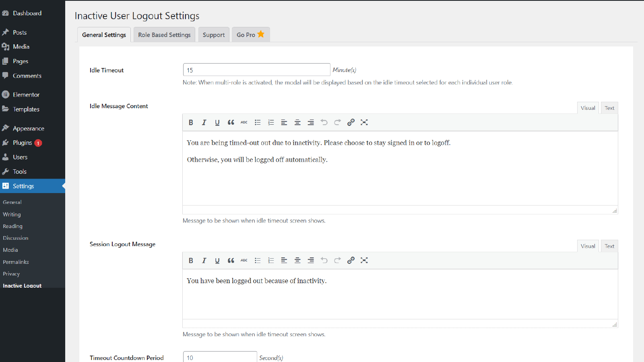Click Idle Message editor resize handle
This screenshot has width=644, height=362.
coord(615,211)
